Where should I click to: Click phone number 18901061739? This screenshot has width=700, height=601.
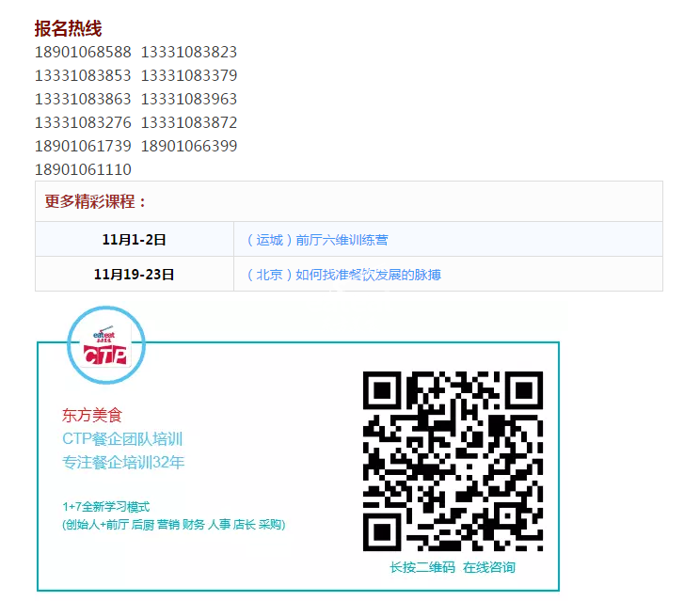point(83,146)
